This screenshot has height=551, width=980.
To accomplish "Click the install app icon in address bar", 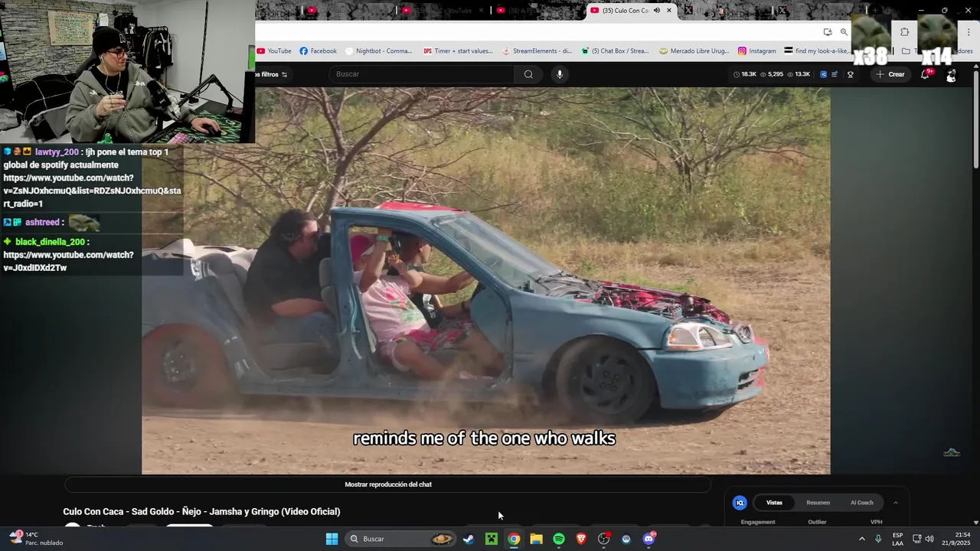I will coord(828,31).
